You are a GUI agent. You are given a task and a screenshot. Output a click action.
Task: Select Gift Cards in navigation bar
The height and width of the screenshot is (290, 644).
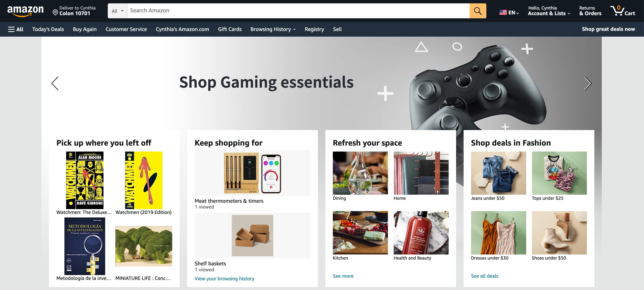[230, 29]
